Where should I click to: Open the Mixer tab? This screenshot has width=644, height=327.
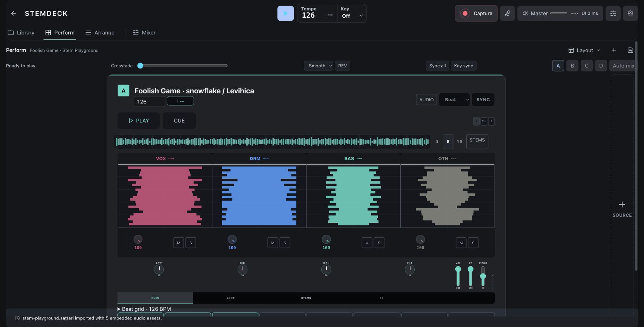(144, 33)
